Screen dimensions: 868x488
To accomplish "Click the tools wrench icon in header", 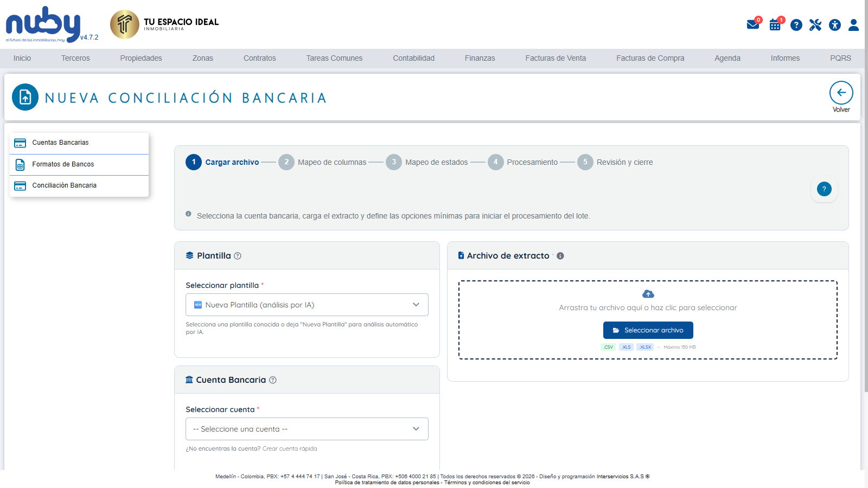I will click(815, 25).
